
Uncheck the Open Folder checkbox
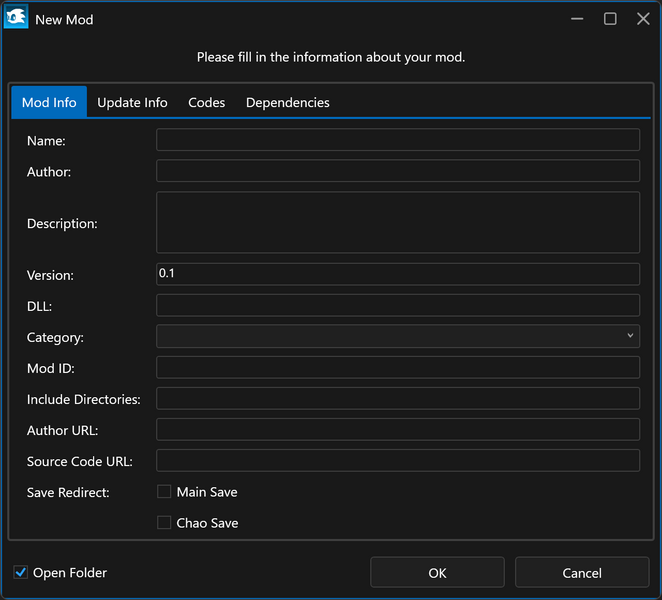point(21,573)
